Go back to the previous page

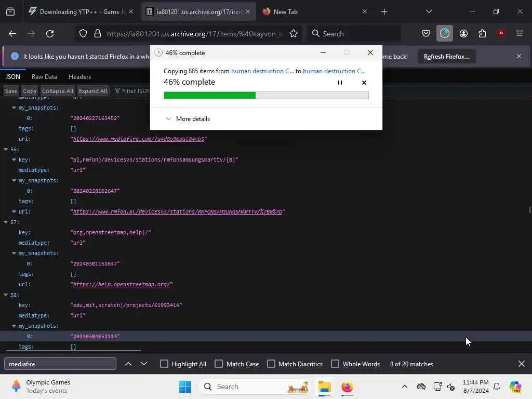coord(12,34)
